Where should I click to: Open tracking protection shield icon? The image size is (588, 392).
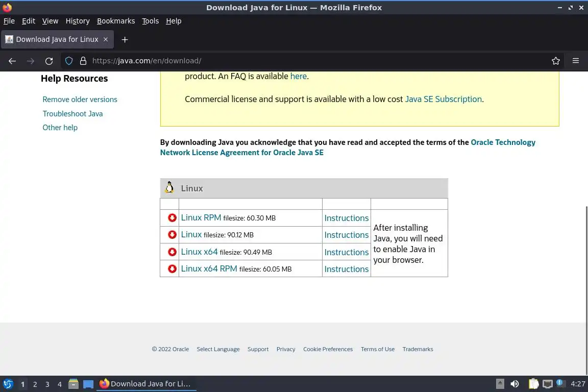[x=69, y=61]
